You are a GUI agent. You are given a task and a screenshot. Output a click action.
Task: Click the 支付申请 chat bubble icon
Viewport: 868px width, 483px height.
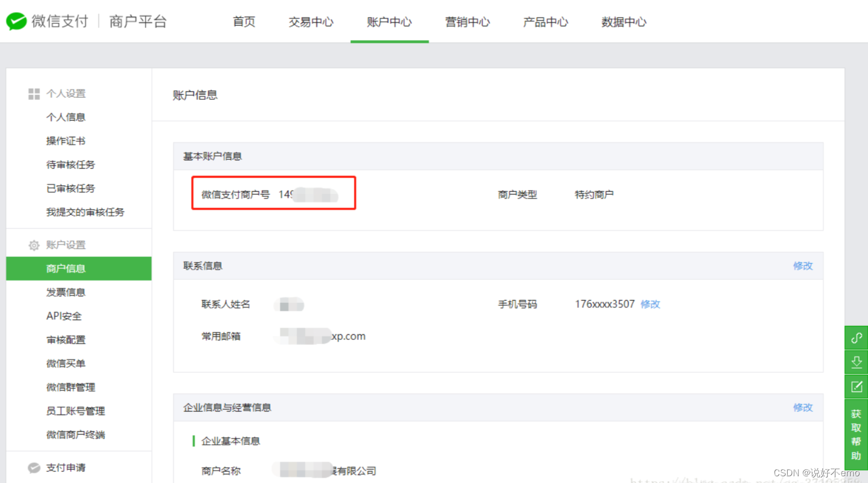pyautogui.click(x=34, y=468)
